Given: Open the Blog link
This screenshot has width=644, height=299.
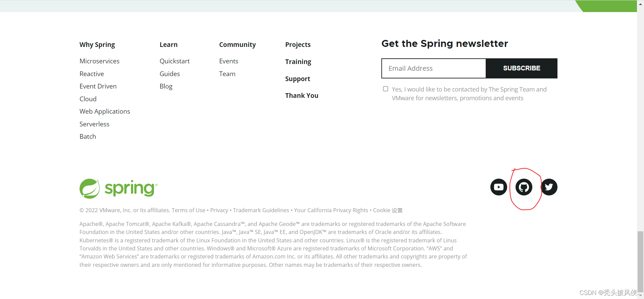Looking at the screenshot, I should [166, 86].
